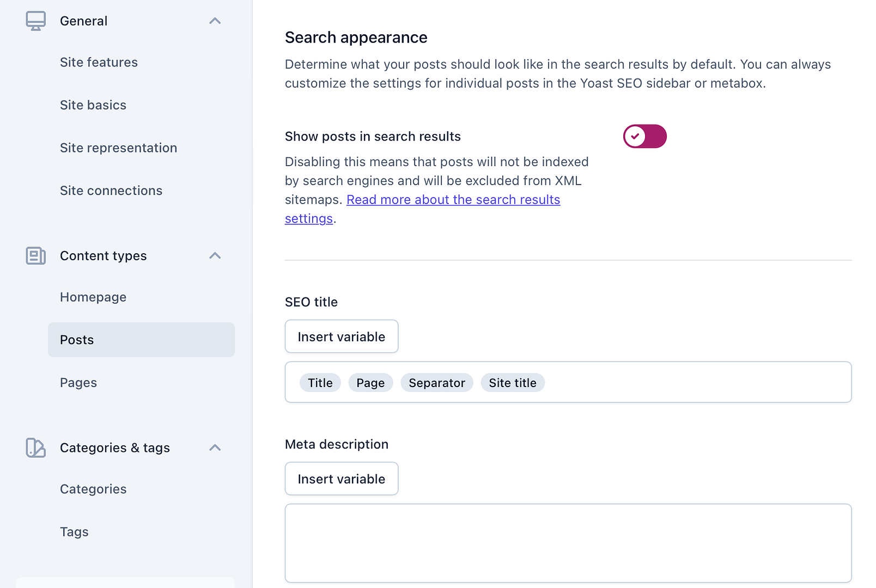Open the search results settings link

(x=453, y=200)
